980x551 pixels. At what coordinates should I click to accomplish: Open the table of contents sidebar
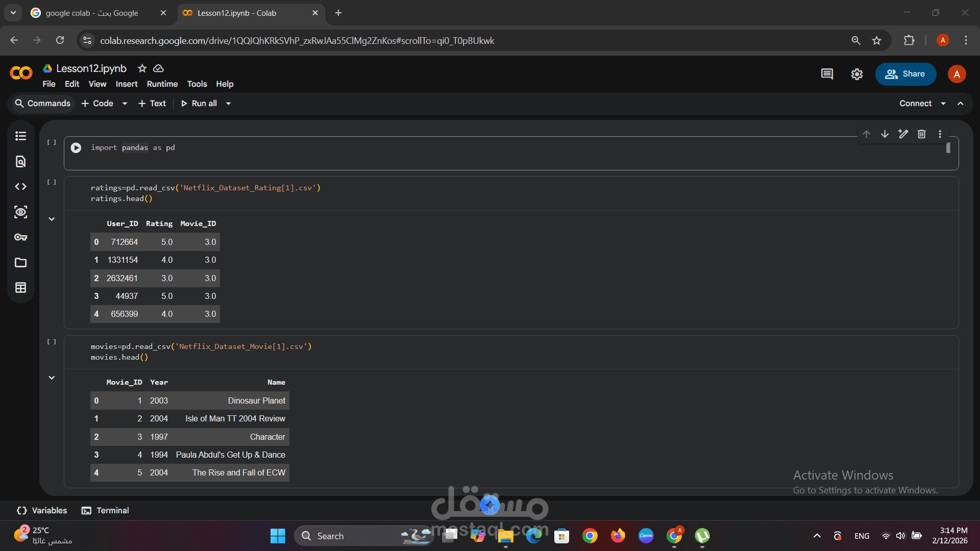pos(20,136)
